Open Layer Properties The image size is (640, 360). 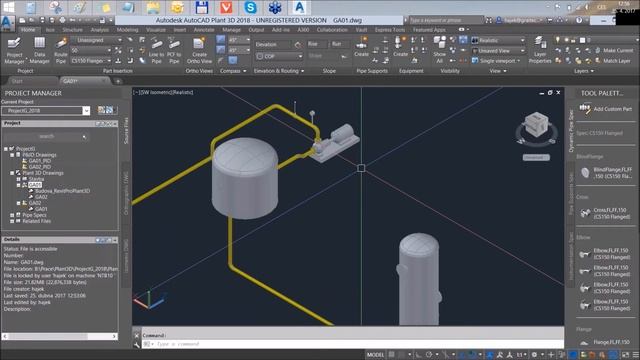click(x=540, y=50)
